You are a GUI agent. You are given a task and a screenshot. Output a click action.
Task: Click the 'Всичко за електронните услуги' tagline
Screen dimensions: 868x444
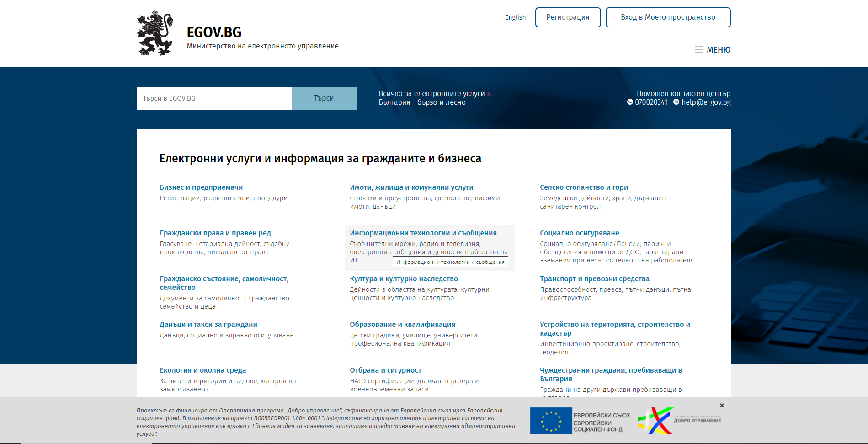[435, 98]
